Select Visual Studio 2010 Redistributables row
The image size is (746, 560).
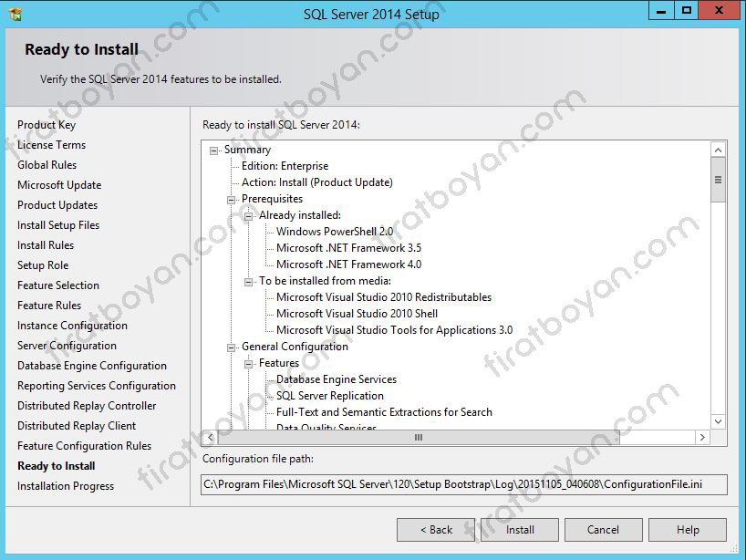click(384, 297)
